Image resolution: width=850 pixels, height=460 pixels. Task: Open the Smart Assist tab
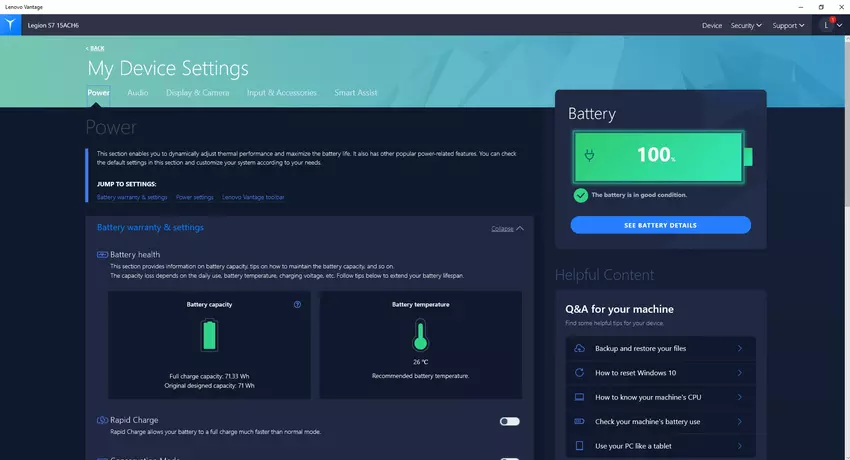pos(355,93)
